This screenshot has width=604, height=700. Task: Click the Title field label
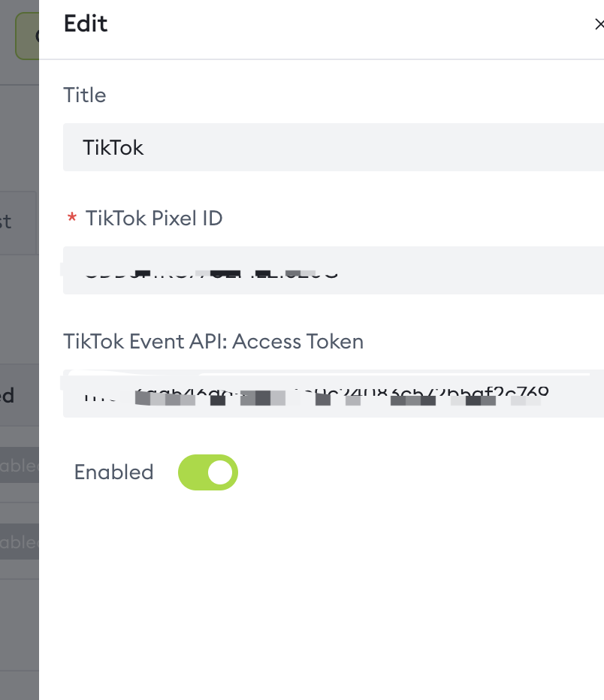84,95
